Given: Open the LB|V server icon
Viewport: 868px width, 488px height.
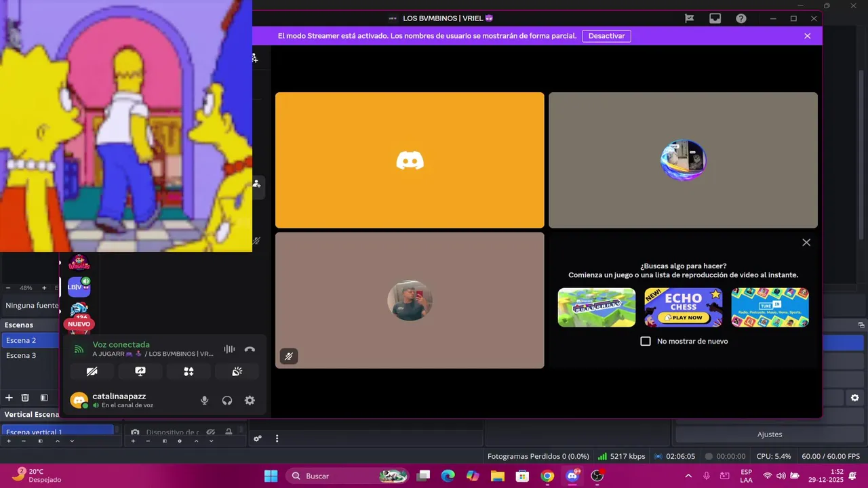Looking at the screenshot, I should click(x=79, y=287).
